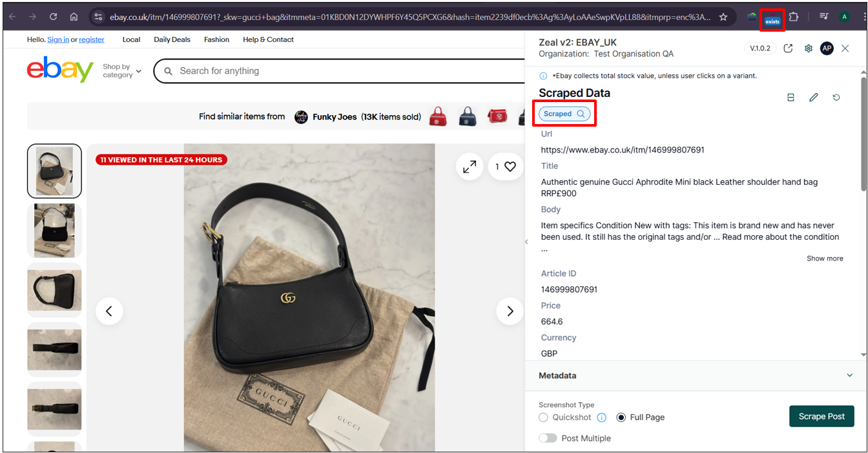The height and width of the screenshot is (453, 868).
Task: Click the Funky Joes seller avatar
Action: click(301, 117)
